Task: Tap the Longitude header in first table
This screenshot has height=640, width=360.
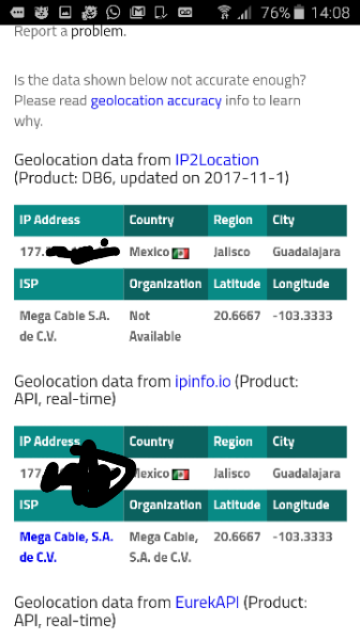Action: pos(300,284)
